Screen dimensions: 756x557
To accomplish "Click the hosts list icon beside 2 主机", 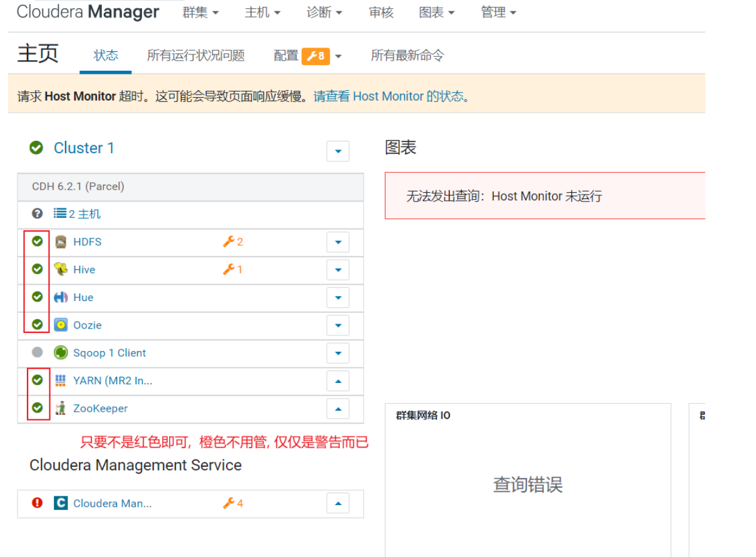I will (x=60, y=213).
